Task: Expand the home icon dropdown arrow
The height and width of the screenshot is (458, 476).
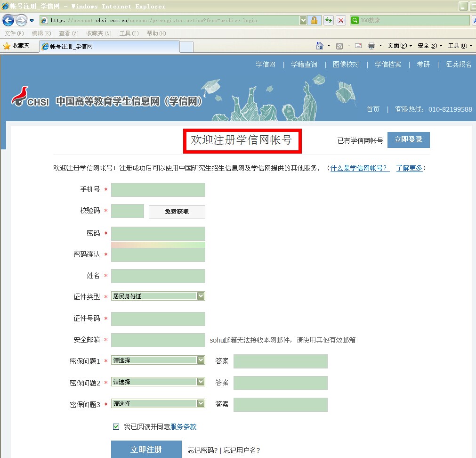Action: coord(329,46)
